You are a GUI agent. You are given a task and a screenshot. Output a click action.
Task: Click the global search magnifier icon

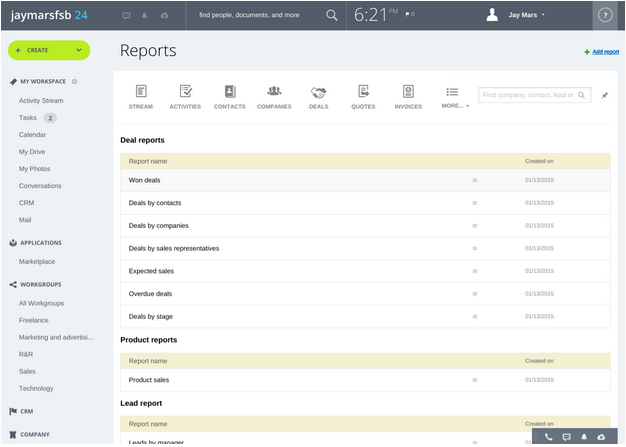[331, 15]
